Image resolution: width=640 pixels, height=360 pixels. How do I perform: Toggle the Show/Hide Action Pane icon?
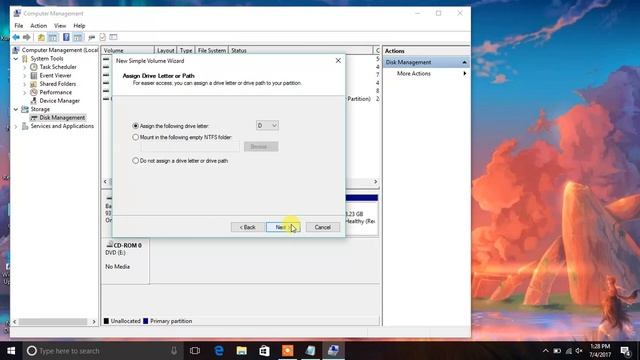tap(78, 37)
